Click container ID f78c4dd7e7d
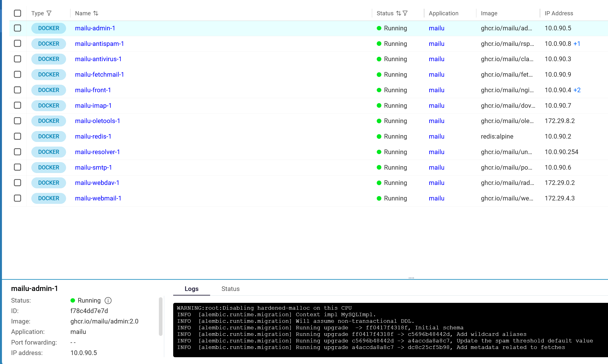The width and height of the screenshot is (608, 364). (x=89, y=311)
